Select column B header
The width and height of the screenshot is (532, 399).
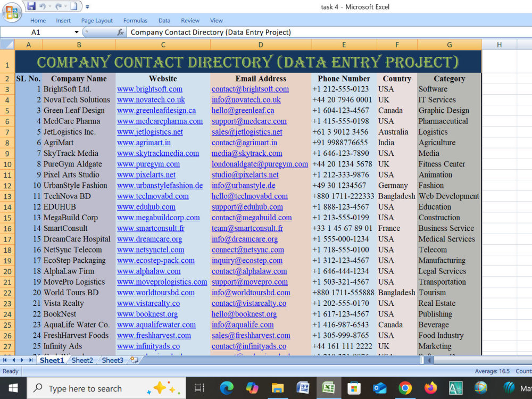(x=79, y=45)
